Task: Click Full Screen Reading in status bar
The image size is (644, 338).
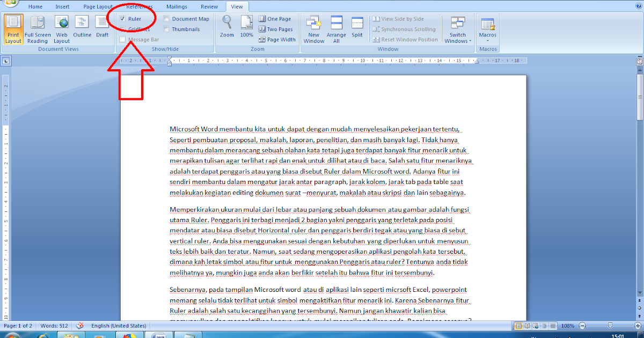Action: pos(527,326)
